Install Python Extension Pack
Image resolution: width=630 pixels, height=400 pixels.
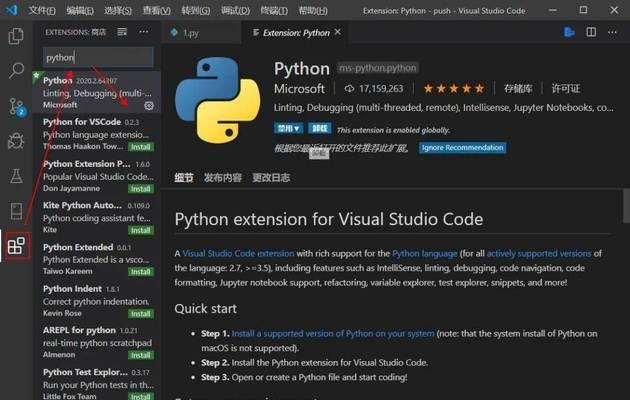[141, 189]
